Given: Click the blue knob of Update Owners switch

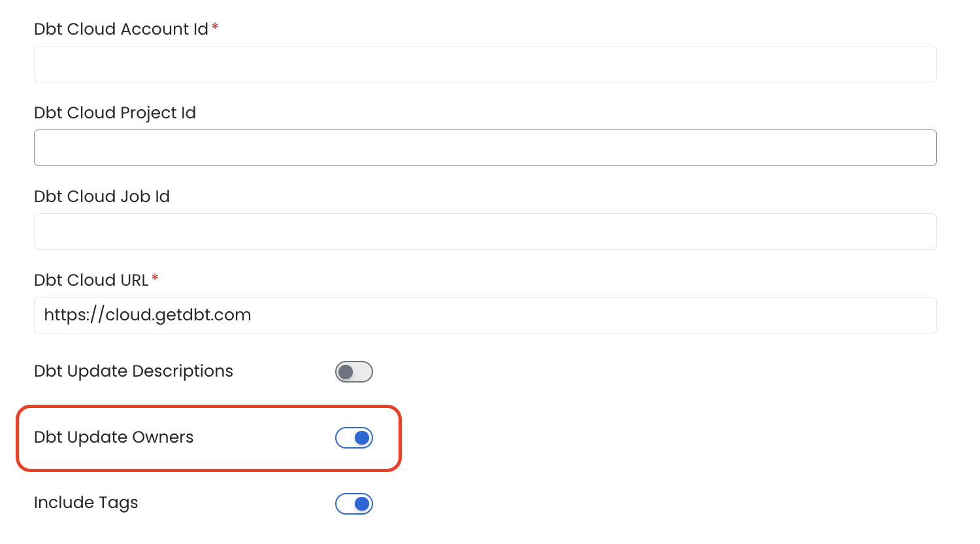Looking at the screenshot, I should click(362, 438).
